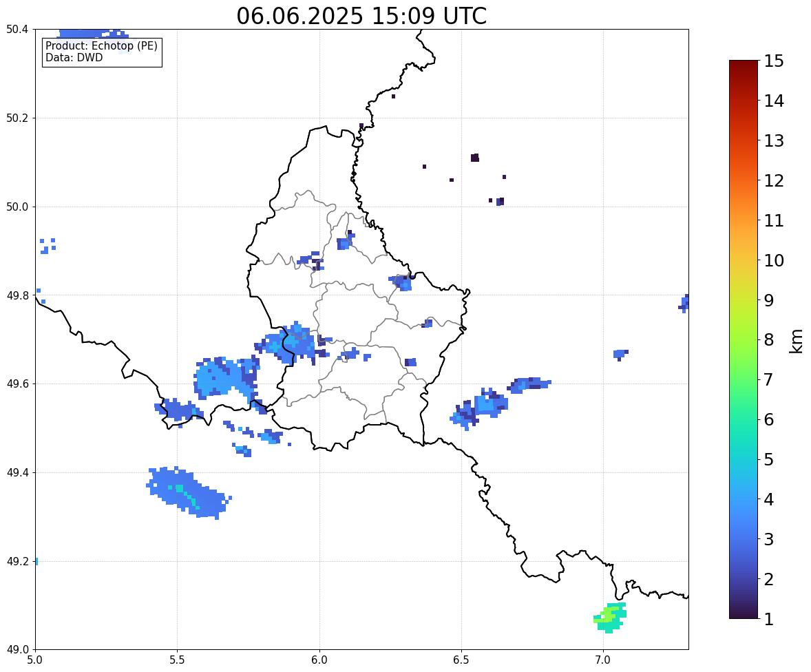The width and height of the screenshot is (811, 672).
Task: Click the turbo colorbar gradient strip
Action: pyautogui.click(x=744, y=339)
